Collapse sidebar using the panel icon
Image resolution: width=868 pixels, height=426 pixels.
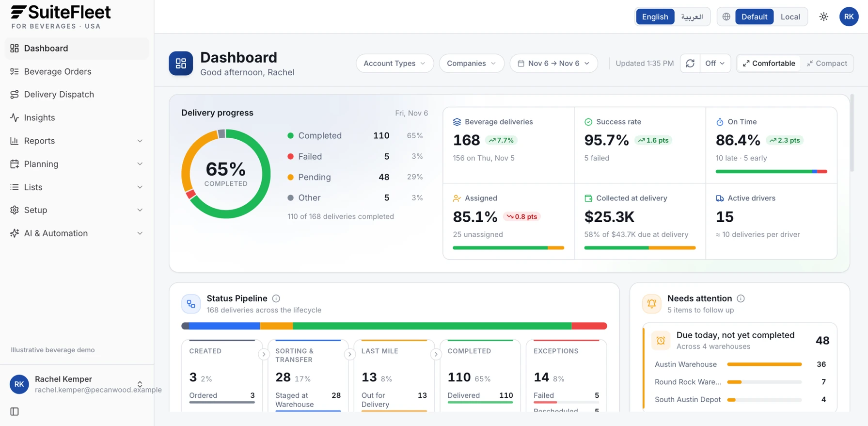click(15, 411)
